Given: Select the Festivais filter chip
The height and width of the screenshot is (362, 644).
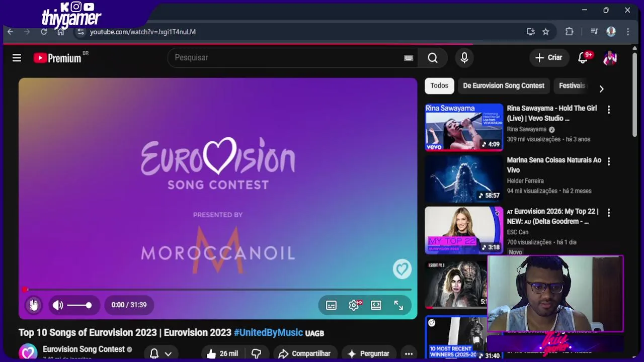Looking at the screenshot, I should pos(572,86).
